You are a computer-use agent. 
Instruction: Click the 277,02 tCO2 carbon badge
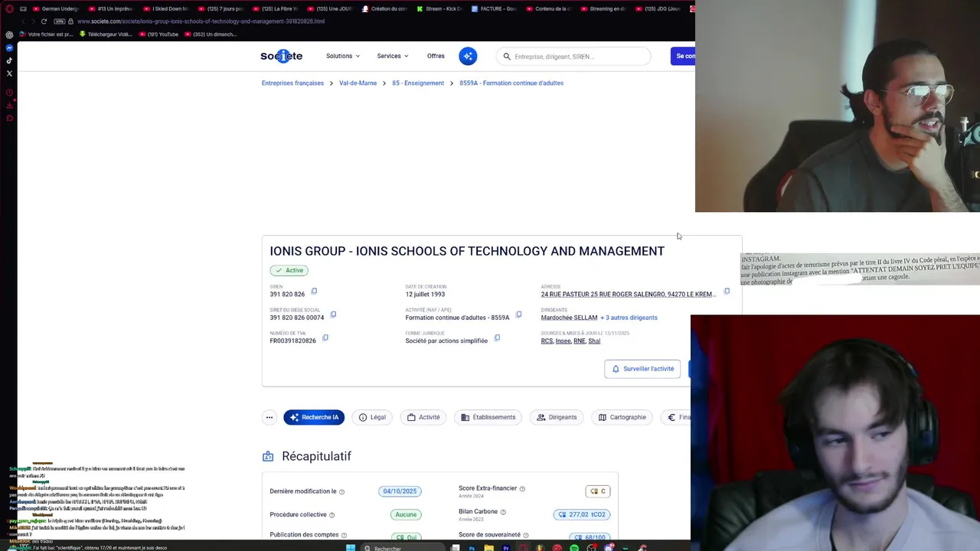[582, 514]
